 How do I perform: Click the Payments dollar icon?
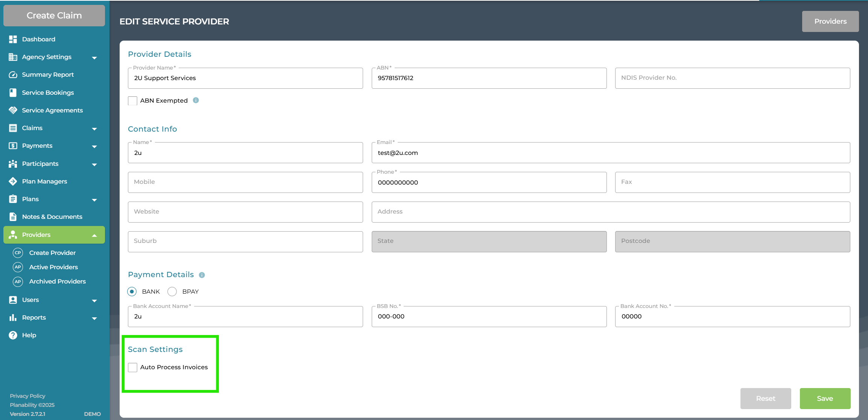point(13,146)
